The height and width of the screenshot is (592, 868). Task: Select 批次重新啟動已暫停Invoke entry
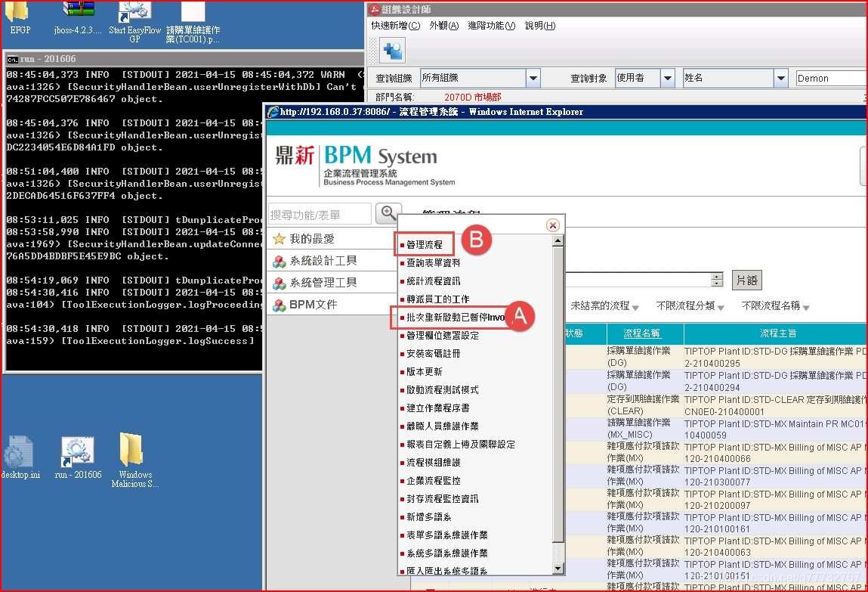click(x=455, y=318)
